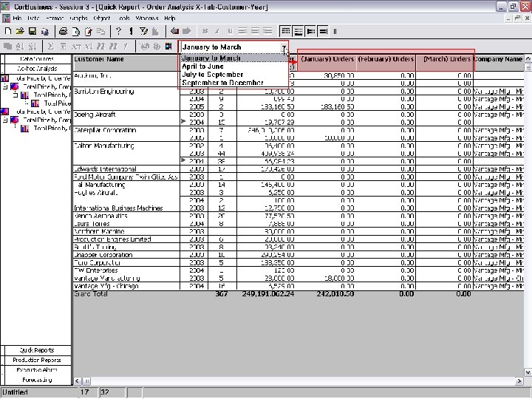Click the Print Preview page icon
Viewport: 532px width, 399px height.
click(x=76, y=32)
